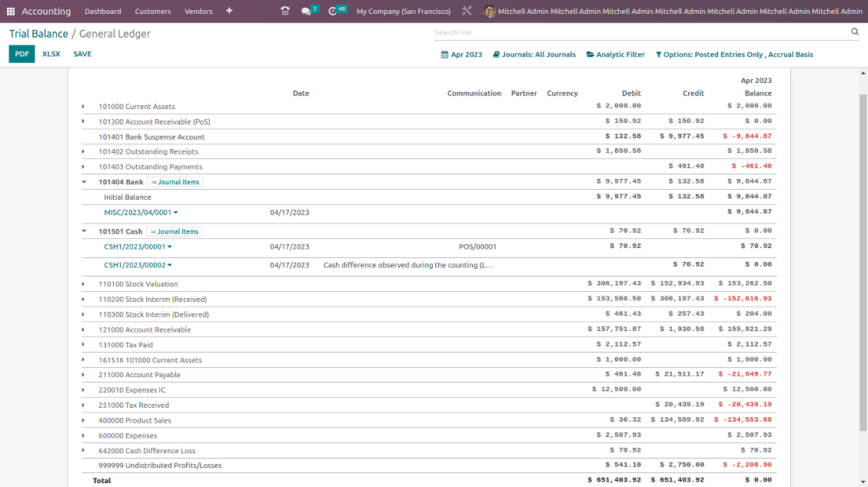Export report with PDF button

tap(22, 54)
